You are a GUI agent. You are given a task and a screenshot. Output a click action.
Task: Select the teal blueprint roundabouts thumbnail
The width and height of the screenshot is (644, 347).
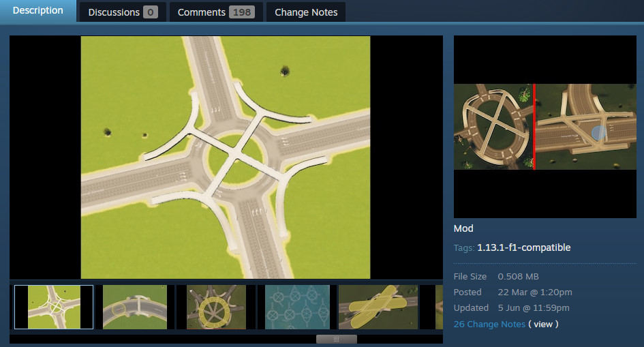(x=297, y=307)
